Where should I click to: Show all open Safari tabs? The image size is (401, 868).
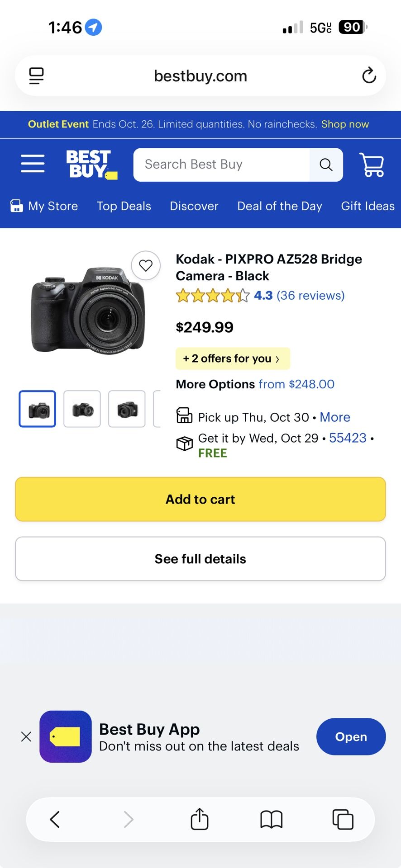pyautogui.click(x=343, y=819)
